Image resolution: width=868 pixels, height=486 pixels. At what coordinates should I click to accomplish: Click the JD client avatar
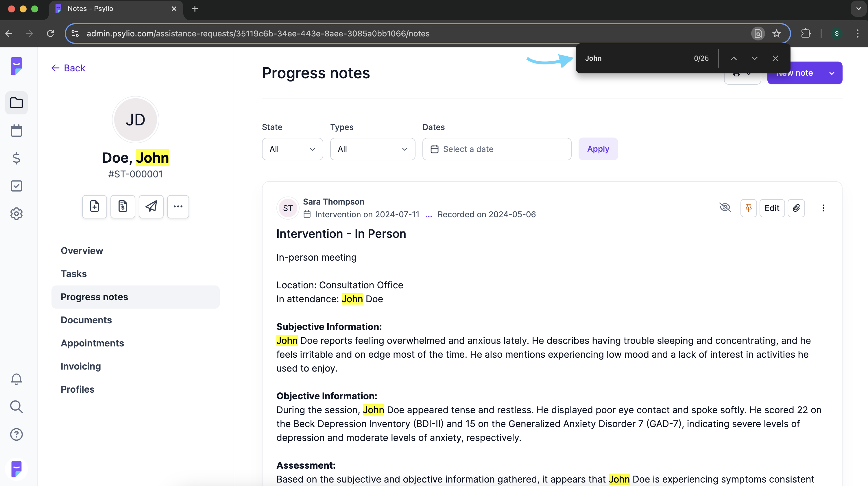pyautogui.click(x=135, y=120)
